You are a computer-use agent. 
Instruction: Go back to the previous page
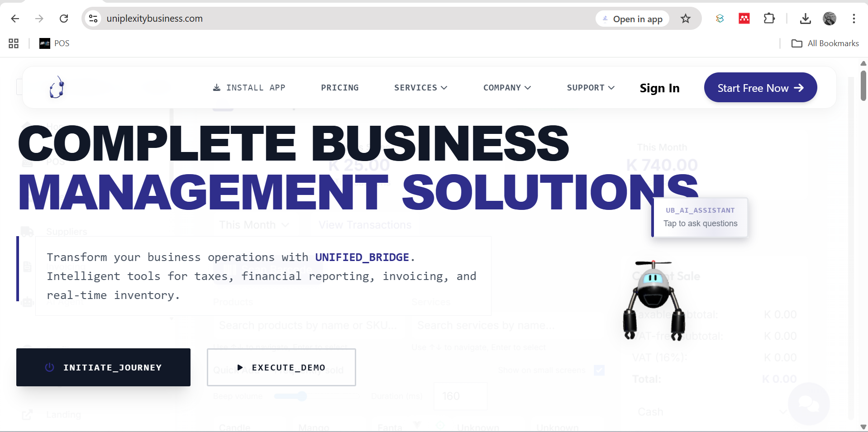click(15, 19)
